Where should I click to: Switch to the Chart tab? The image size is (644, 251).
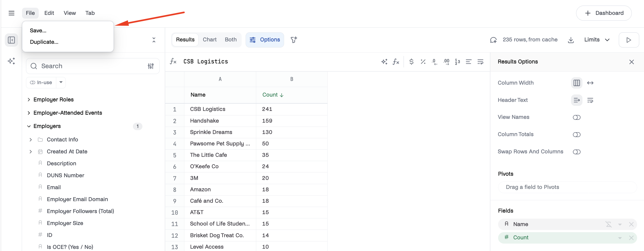(210, 40)
